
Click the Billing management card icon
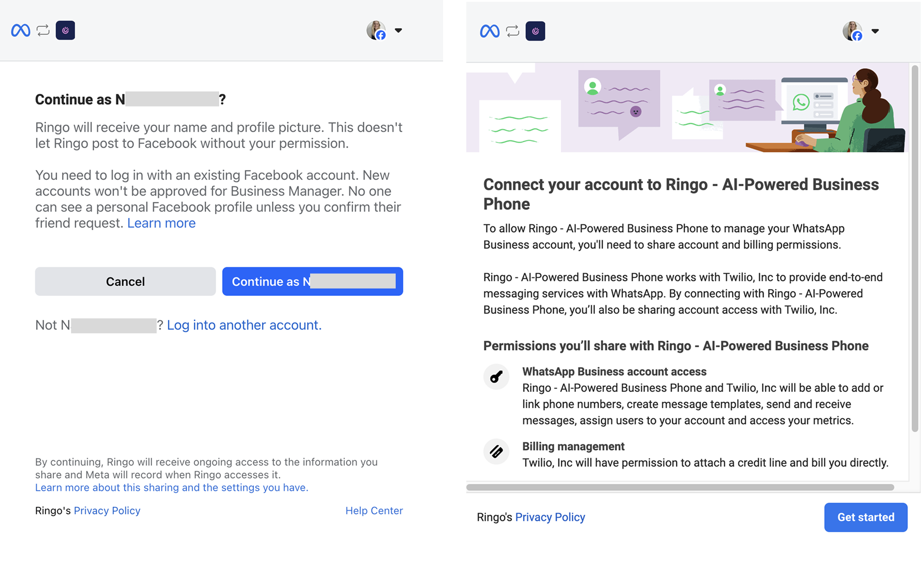pyautogui.click(x=496, y=451)
